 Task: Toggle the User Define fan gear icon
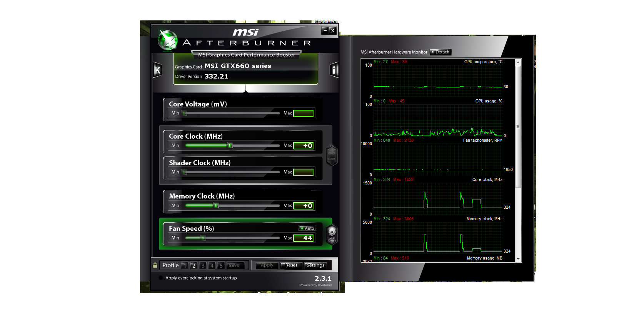pos(332,234)
